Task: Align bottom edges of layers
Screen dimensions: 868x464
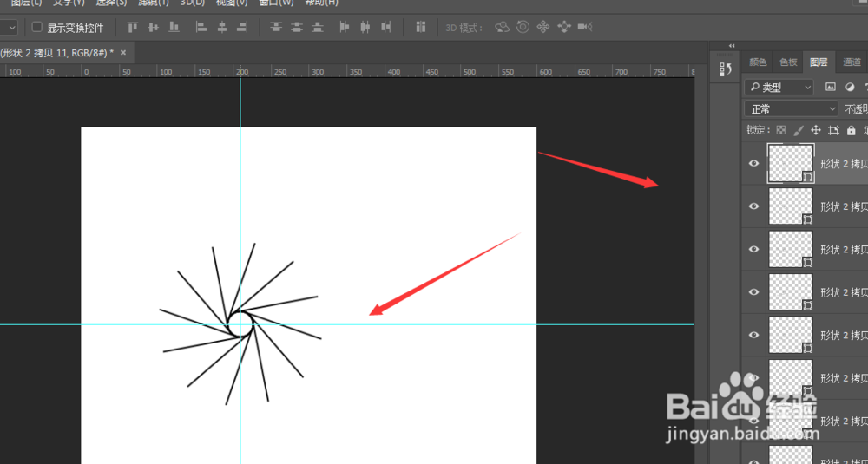Action: pyautogui.click(x=174, y=27)
